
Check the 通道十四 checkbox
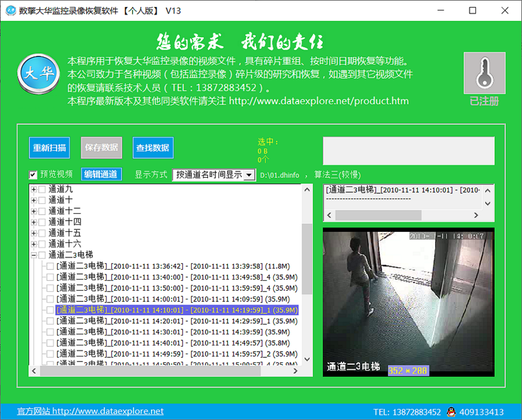pyautogui.click(x=43, y=223)
